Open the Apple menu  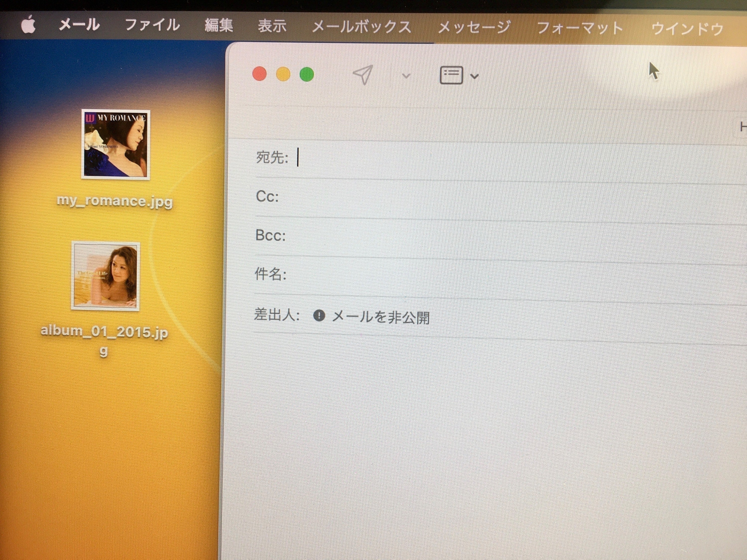coord(28,25)
